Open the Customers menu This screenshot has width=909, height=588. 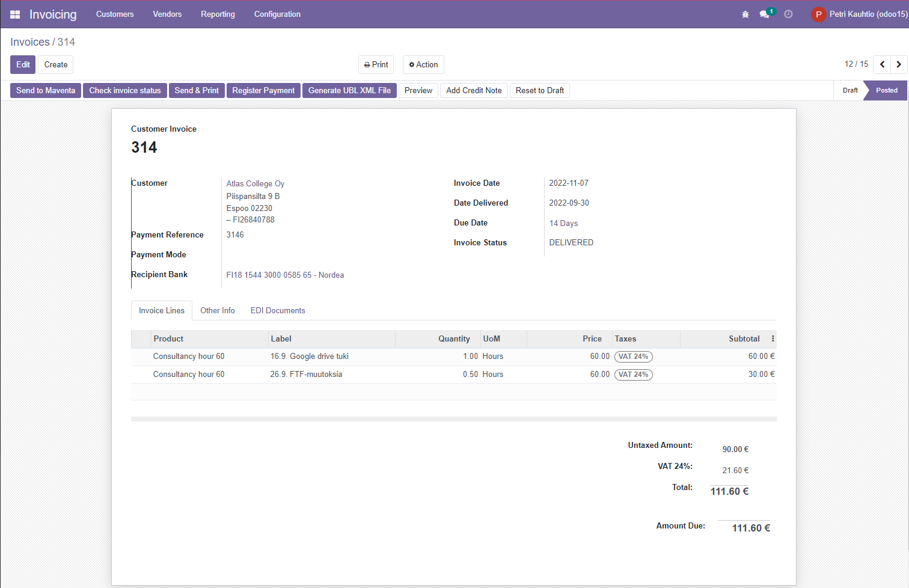(x=115, y=14)
